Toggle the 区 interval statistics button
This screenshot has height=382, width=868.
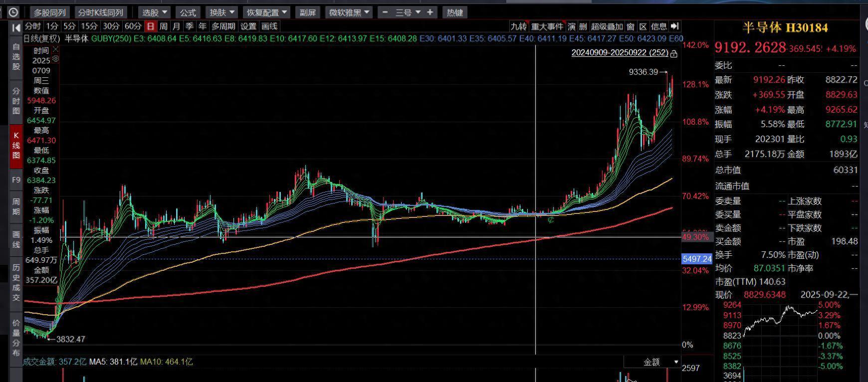[643, 26]
